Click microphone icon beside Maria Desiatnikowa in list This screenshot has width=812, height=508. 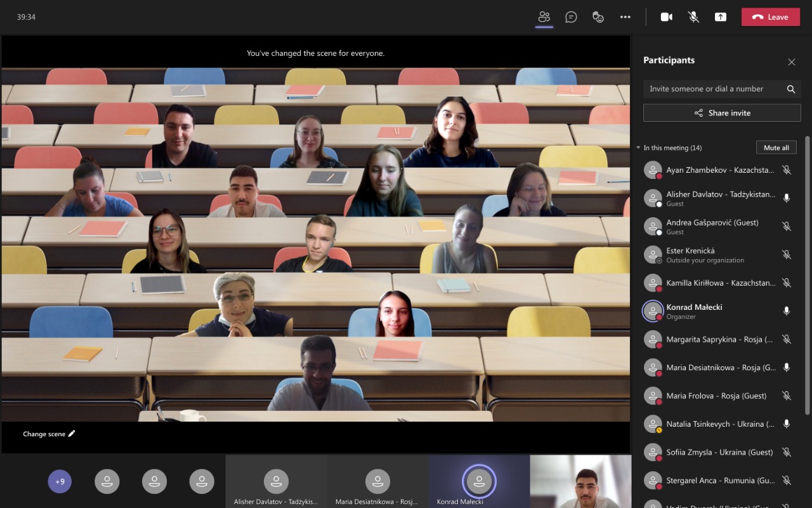coord(787,368)
